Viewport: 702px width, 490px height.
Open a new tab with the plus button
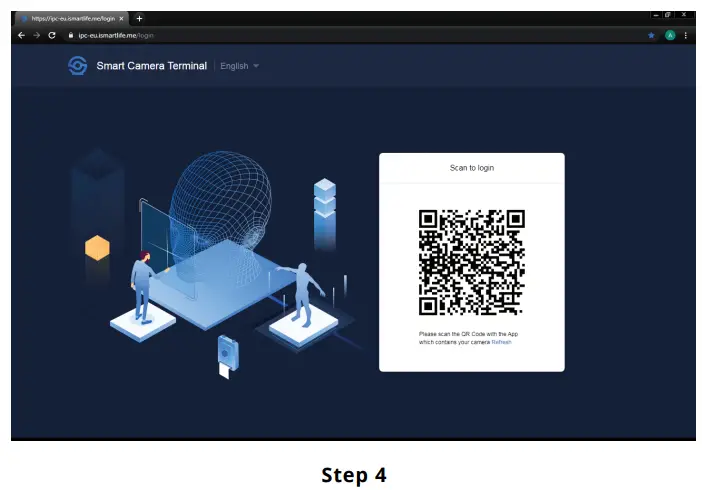click(x=139, y=18)
